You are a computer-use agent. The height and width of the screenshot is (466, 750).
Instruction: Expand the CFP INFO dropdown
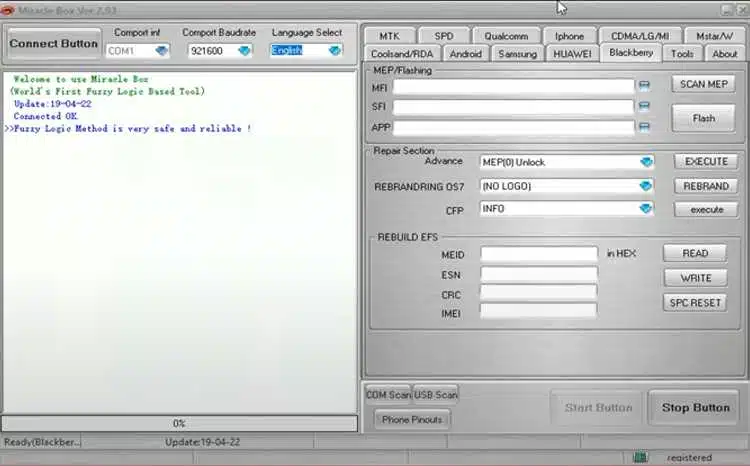point(646,209)
